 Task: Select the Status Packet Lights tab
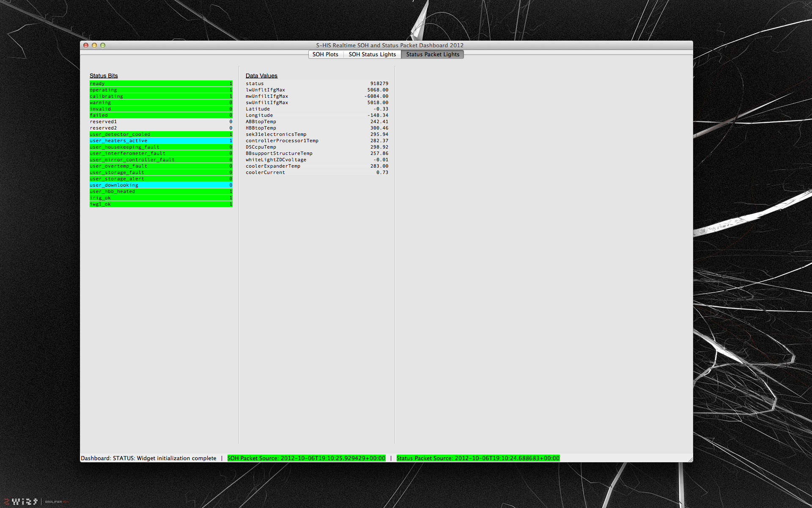tap(432, 54)
